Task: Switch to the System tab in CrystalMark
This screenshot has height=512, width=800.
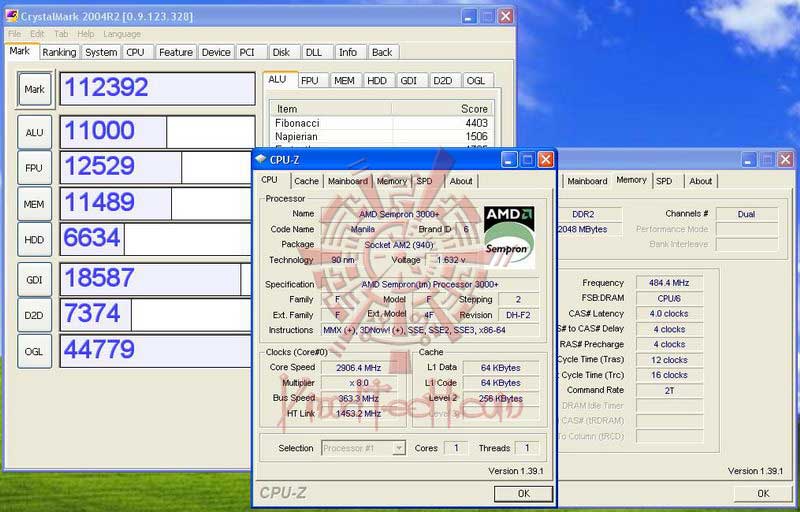Action: point(101,52)
